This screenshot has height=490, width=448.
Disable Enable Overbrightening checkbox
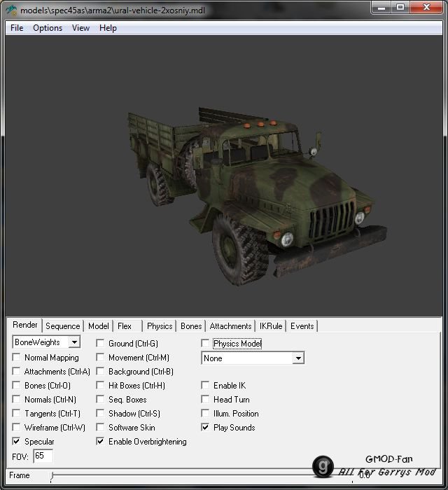(100, 442)
